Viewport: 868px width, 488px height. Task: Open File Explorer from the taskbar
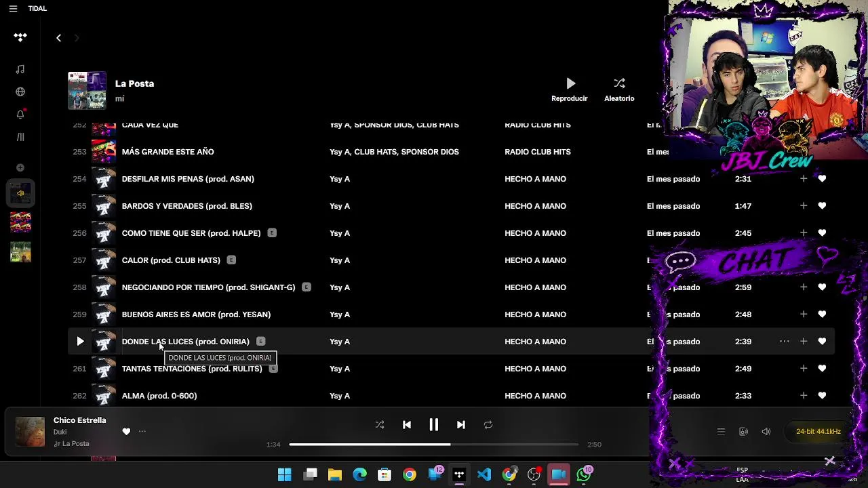point(335,474)
